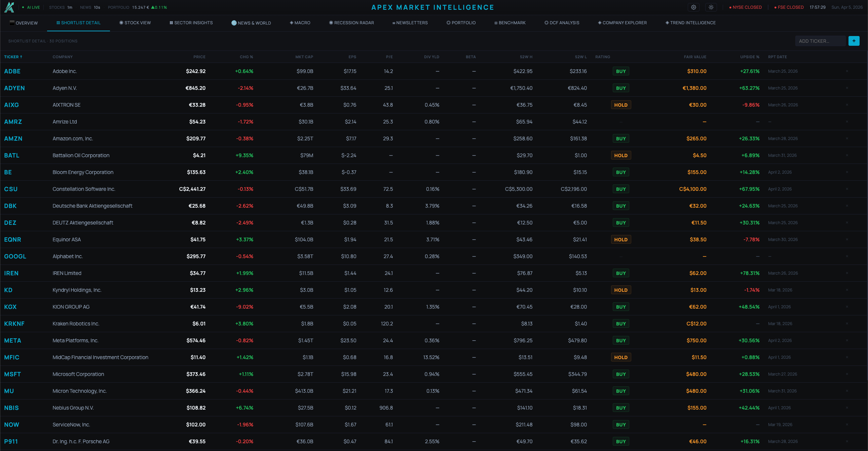Open the Recession Radar tab

click(351, 23)
